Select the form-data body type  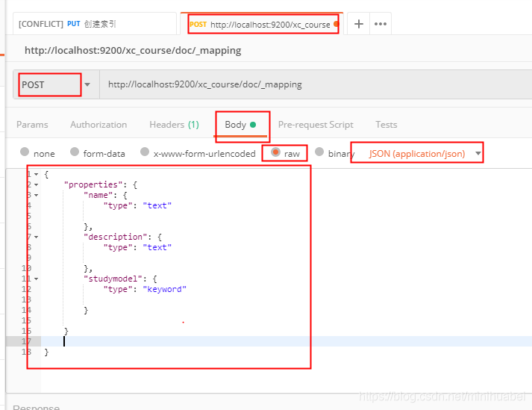coord(75,152)
